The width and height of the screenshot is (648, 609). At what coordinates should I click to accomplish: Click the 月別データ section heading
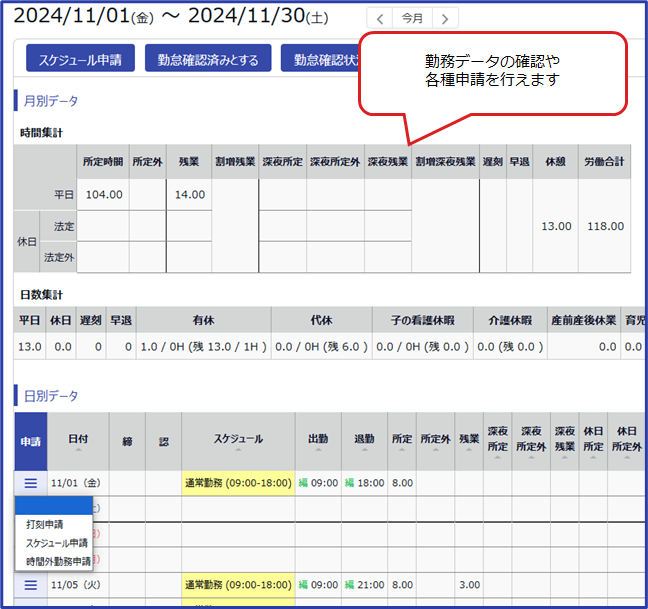pyautogui.click(x=50, y=101)
